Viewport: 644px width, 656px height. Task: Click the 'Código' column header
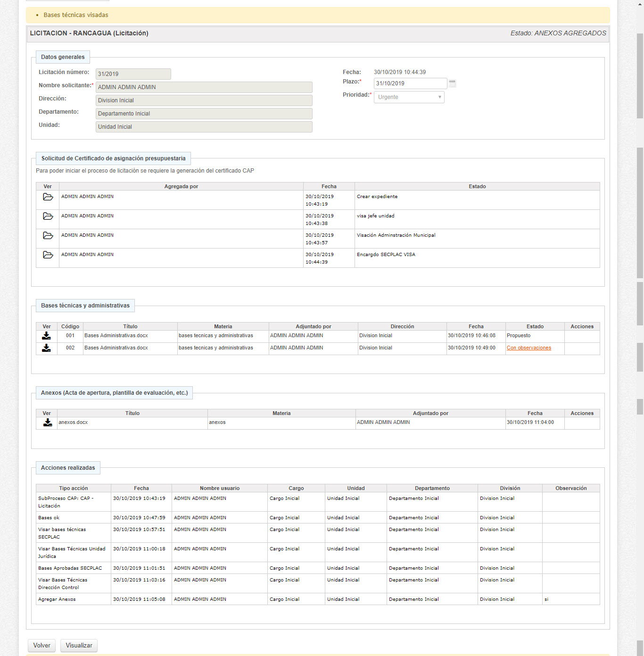click(70, 327)
